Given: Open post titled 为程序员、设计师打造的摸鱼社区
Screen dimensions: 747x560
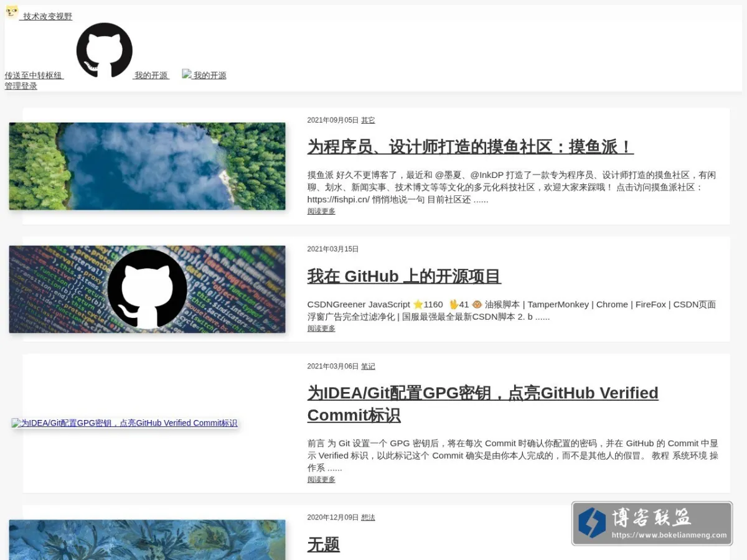Looking at the screenshot, I should click(470, 147).
